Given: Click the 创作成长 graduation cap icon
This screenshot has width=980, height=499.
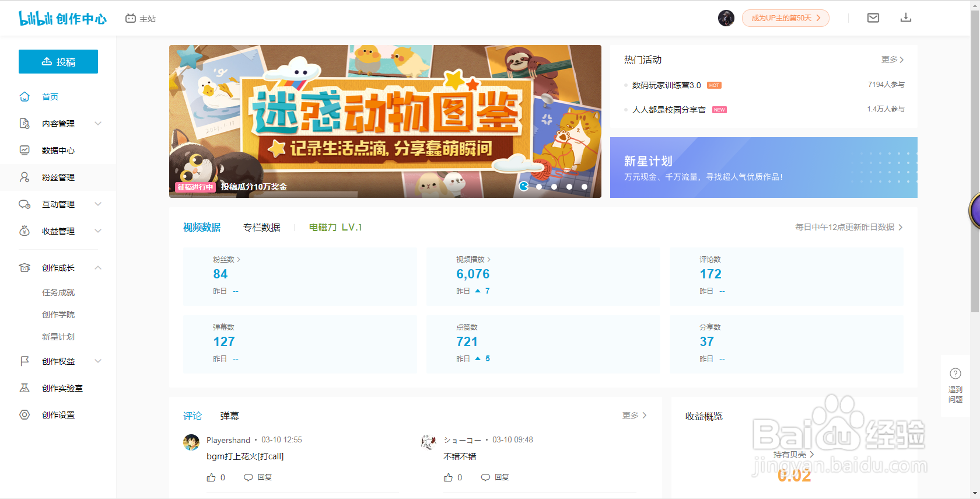Looking at the screenshot, I should [24, 268].
